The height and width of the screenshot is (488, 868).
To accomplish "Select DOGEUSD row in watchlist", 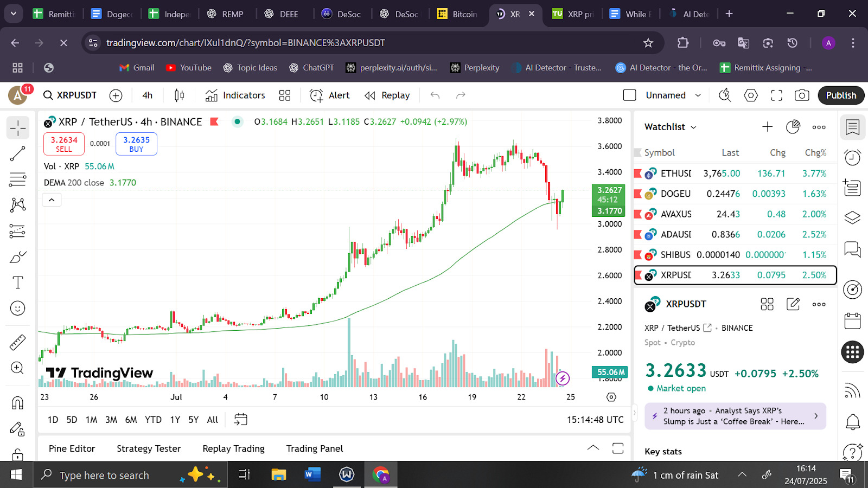I will coord(735,194).
